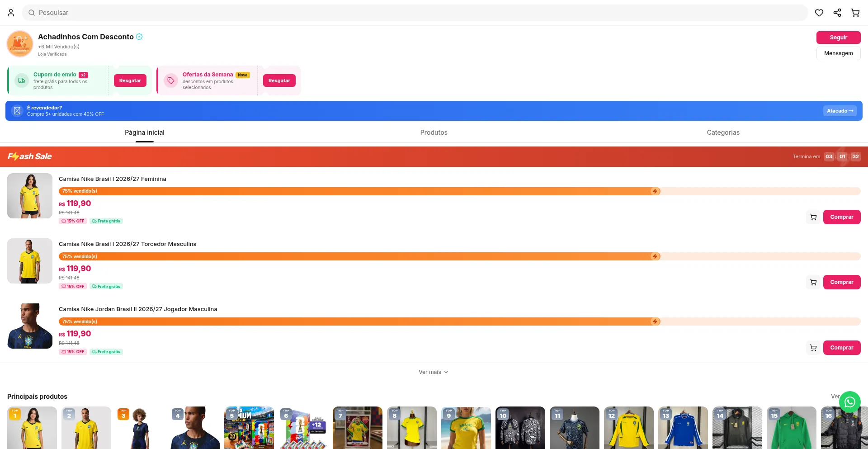Add Brasil I Feminina shirt to cart

[x=813, y=217]
